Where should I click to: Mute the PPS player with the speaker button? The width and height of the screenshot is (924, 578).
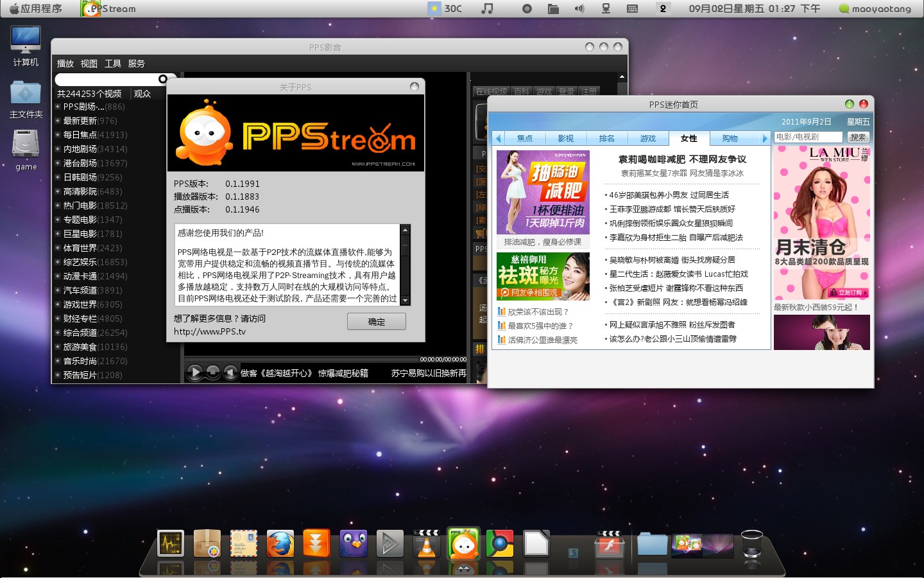[x=230, y=372]
